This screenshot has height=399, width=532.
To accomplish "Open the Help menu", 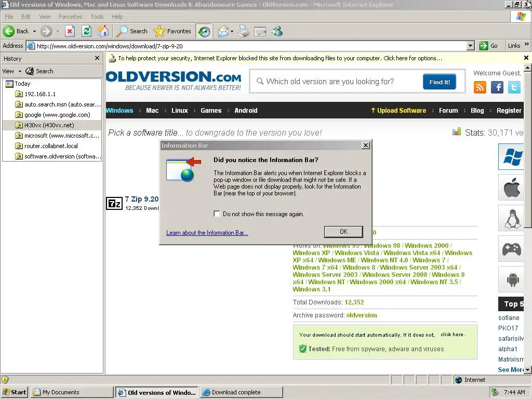I will click(117, 17).
